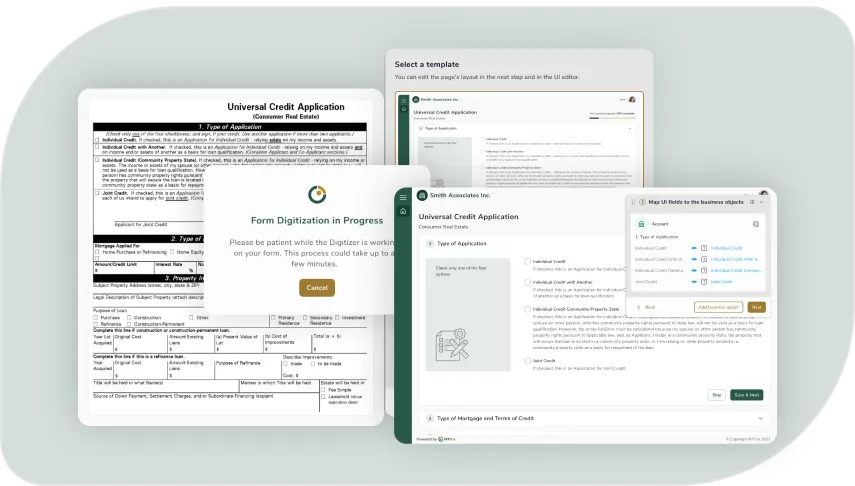The height and width of the screenshot is (486, 855).
Task: Open the mapped Individual Credit link
Action: 726,248
